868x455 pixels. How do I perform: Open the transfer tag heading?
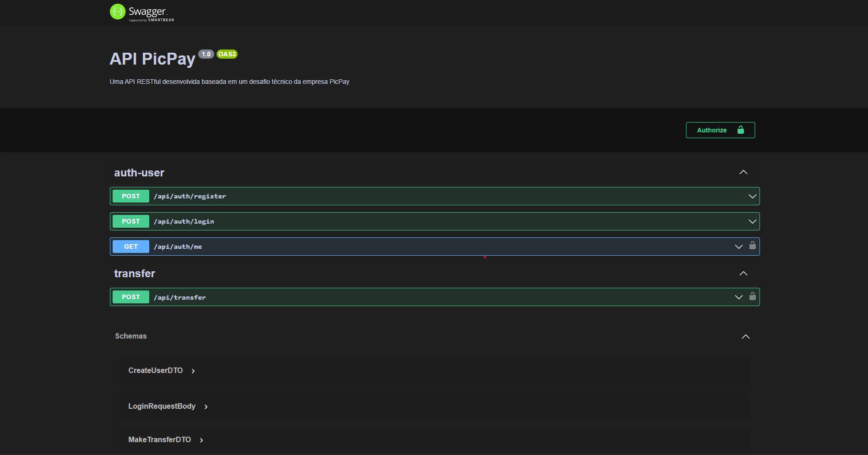click(x=135, y=274)
